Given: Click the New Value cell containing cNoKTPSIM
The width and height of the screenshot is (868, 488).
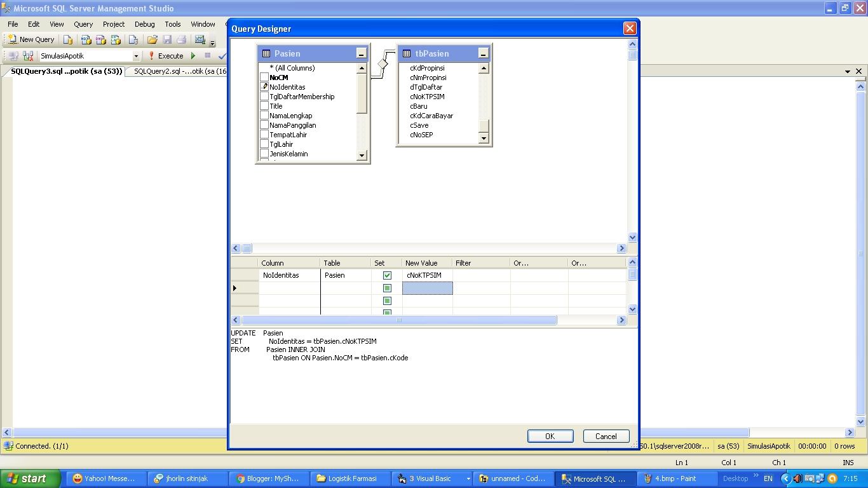Looking at the screenshot, I should click(428, 275).
